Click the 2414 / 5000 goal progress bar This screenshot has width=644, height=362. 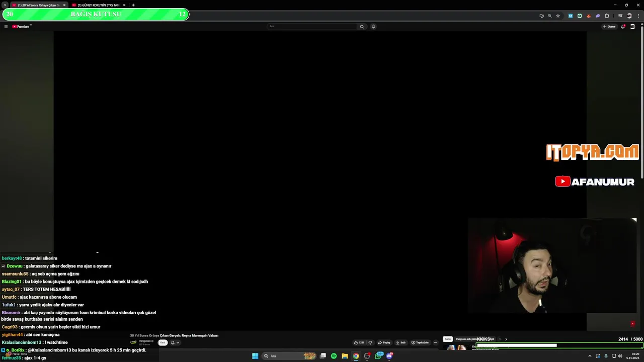(x=559, y=345)
